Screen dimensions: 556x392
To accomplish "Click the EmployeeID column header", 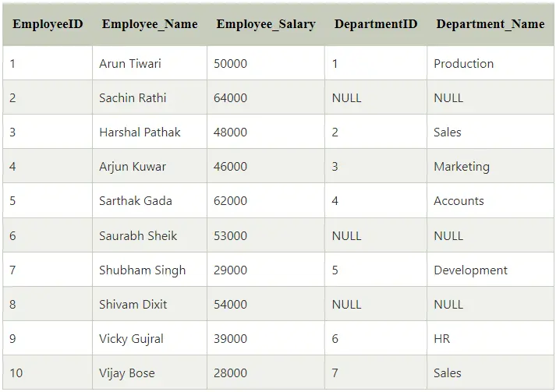I will tap(48, 24).
